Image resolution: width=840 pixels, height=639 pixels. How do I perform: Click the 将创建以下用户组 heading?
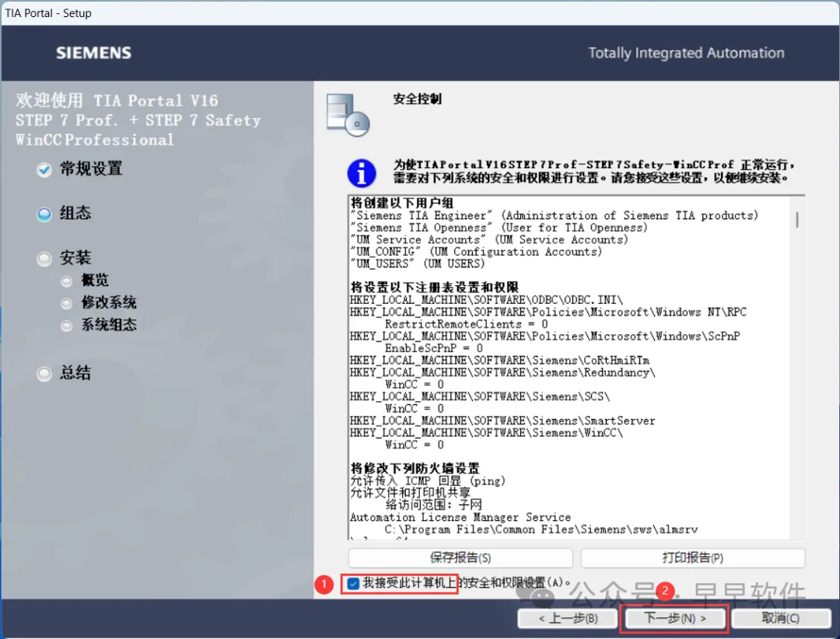coord(402,203)
